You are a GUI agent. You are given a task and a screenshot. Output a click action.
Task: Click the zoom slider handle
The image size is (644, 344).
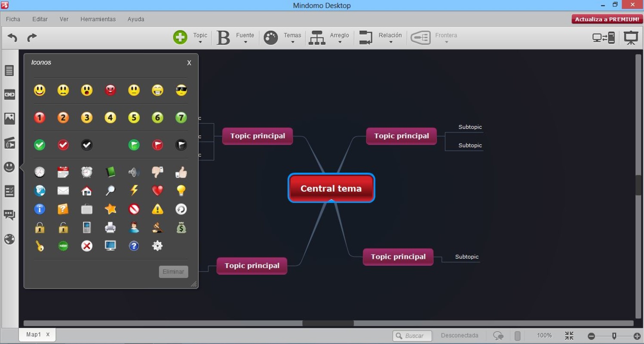[x=614, y=336]
